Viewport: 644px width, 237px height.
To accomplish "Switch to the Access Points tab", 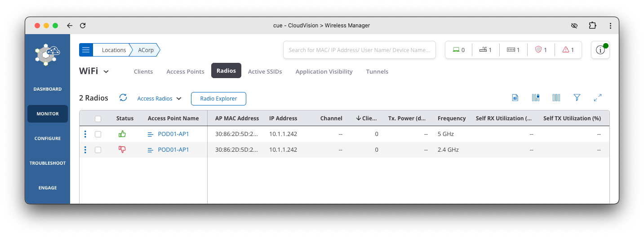I will coord(185,71).
